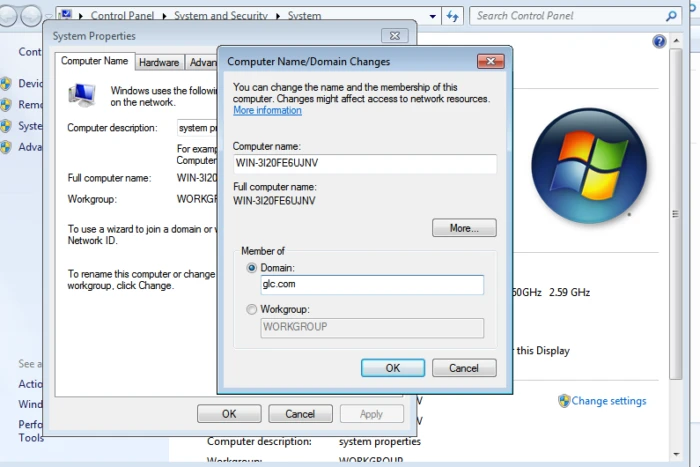
Task: Switch to the partially visible Advanced tab
Action: (x=202, y=63)
